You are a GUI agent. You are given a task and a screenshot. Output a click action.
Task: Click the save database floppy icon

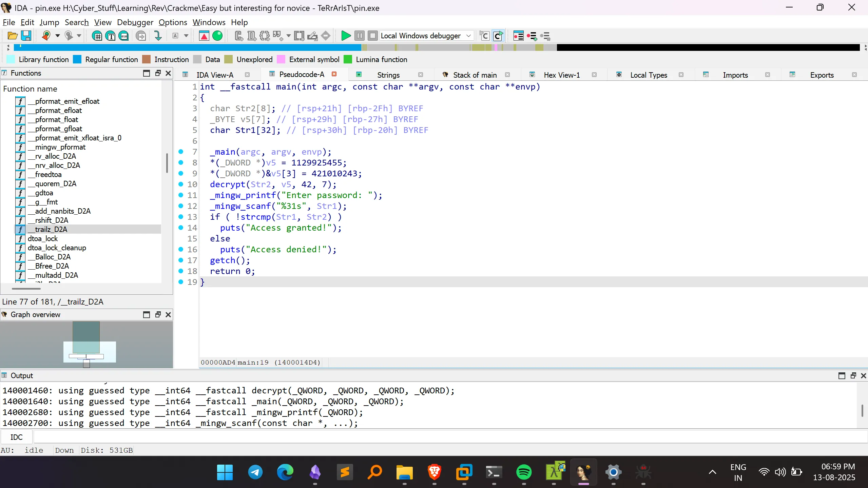[26, 36]
